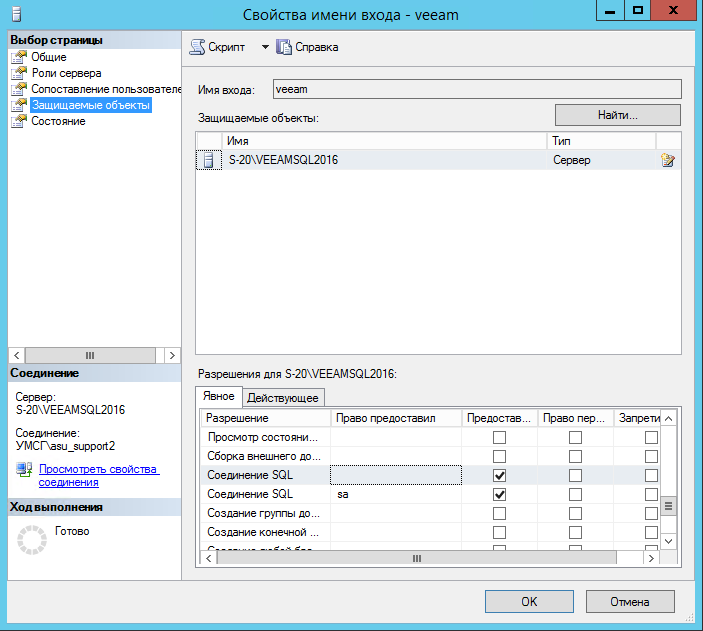Image resolution: width=703 pixels, height=631 pixels.
Task: Open the Скрипт dropdown arrow
Action: (265, 47)
